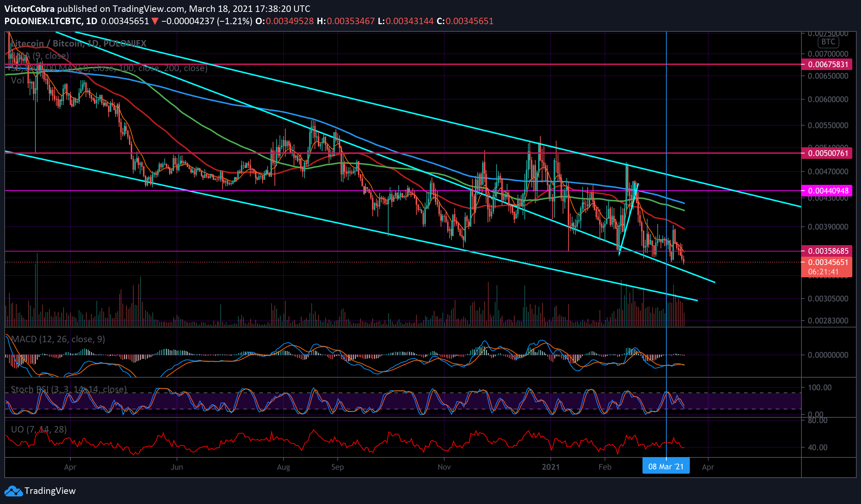The height and width of the screenshot is (504, 861).
Task: Click the 50/100/200 MA indicator legend
Action: click(109, 68)
